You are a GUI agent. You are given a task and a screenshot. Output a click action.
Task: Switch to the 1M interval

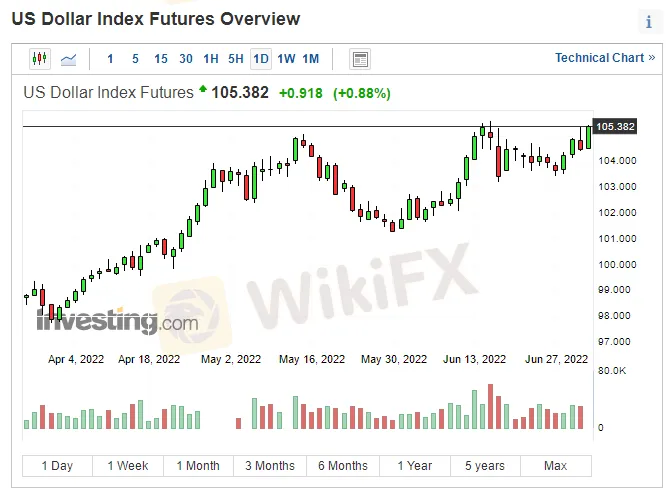311,59
